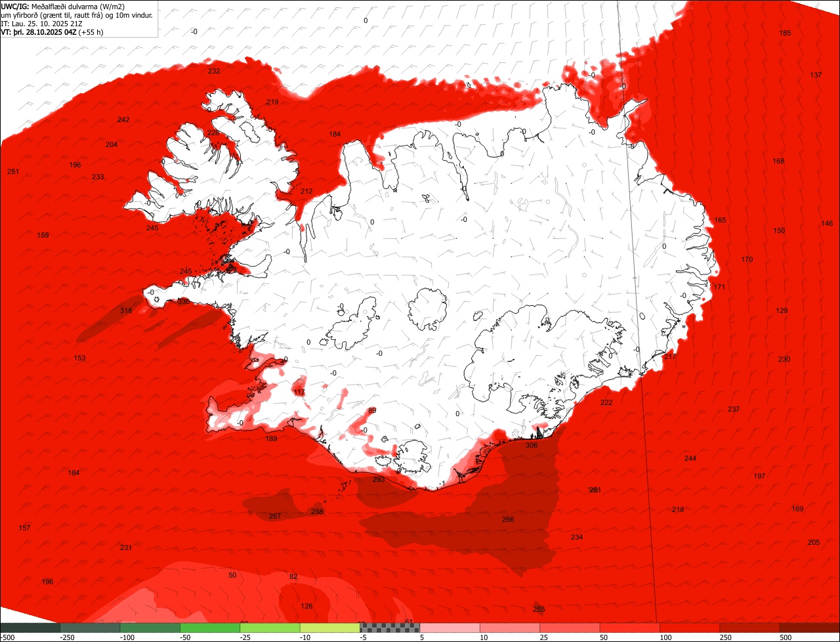The height and width of the screenshot is (642, 840).
Task: Click the value 318 west of Snæfellsnes
Action: point(126,310)
